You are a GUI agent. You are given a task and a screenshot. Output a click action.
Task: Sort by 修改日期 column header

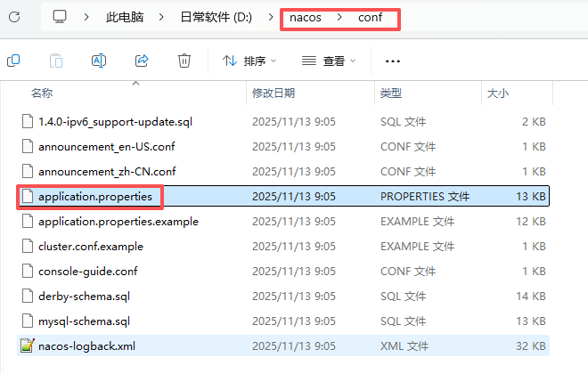pos(274,93)
